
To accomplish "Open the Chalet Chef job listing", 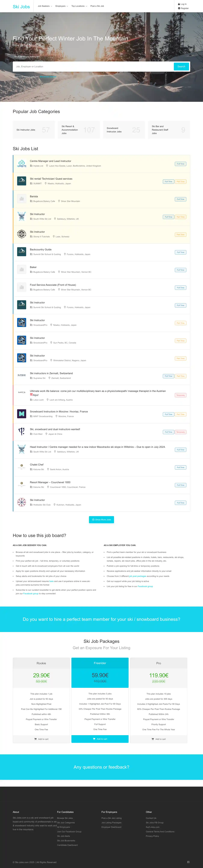I will [x=37, y=465].
